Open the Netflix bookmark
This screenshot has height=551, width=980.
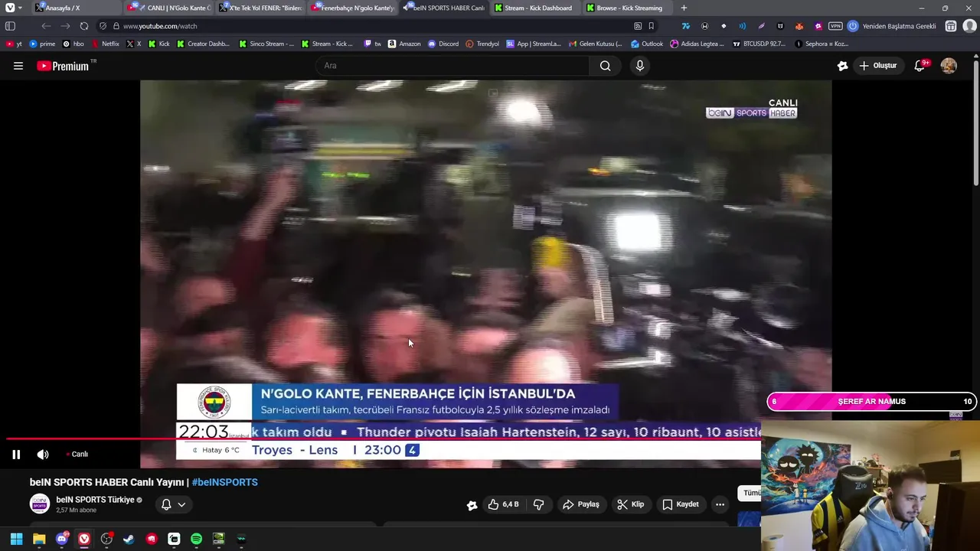point(106,44)
